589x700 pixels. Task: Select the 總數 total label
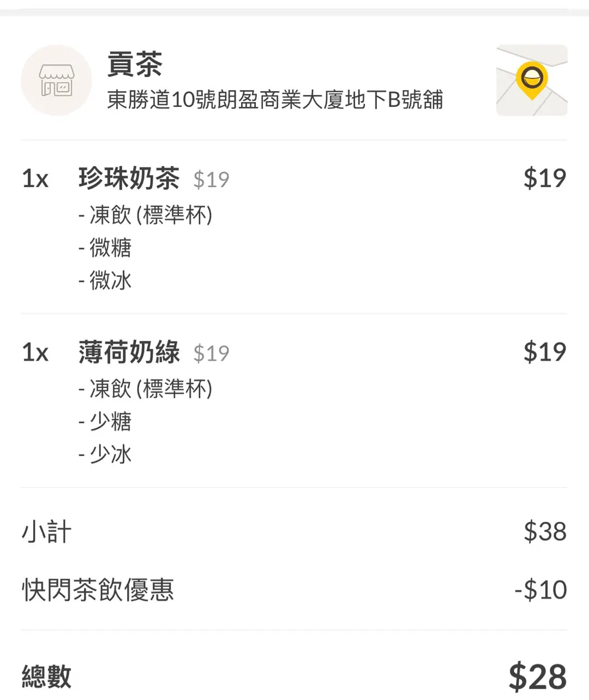pyautogui.click(x=47, y=677)
